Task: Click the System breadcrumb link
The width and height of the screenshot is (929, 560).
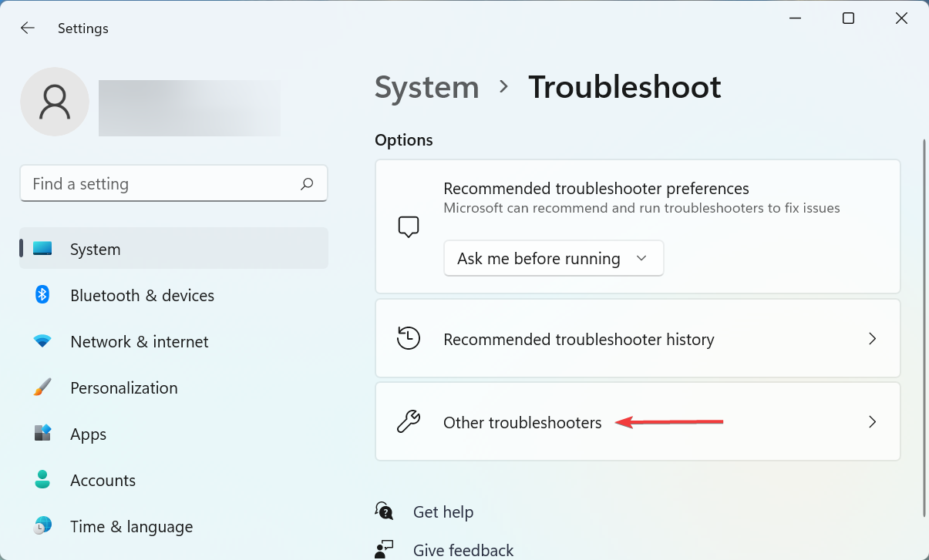Action: click(x=426, y=87)
